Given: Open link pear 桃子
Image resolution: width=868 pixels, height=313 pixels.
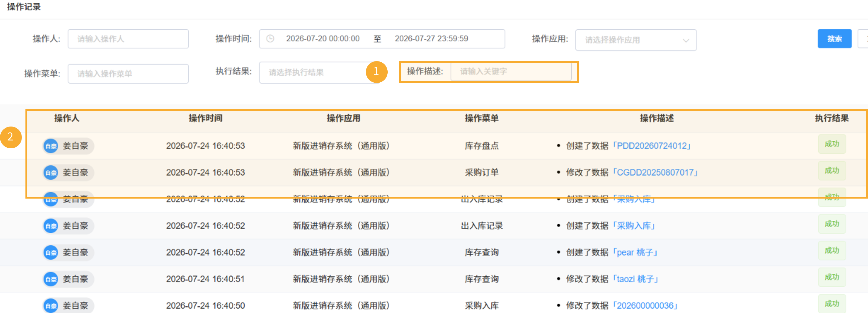Looking at the screenshot, I should 635,252.
